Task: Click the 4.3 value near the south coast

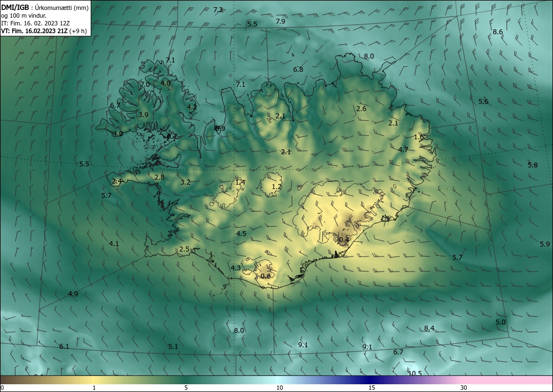Action: (236, 268)
